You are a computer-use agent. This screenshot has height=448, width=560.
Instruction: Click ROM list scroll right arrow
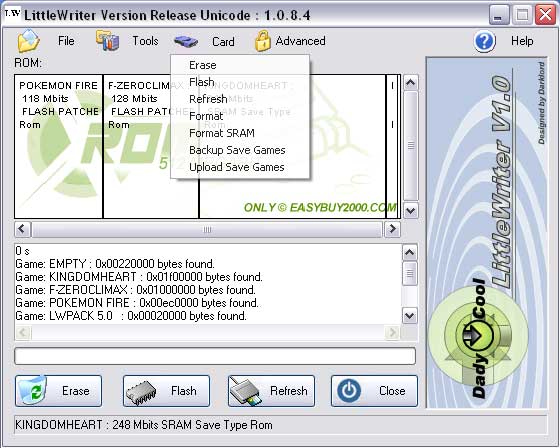point(392,229)
